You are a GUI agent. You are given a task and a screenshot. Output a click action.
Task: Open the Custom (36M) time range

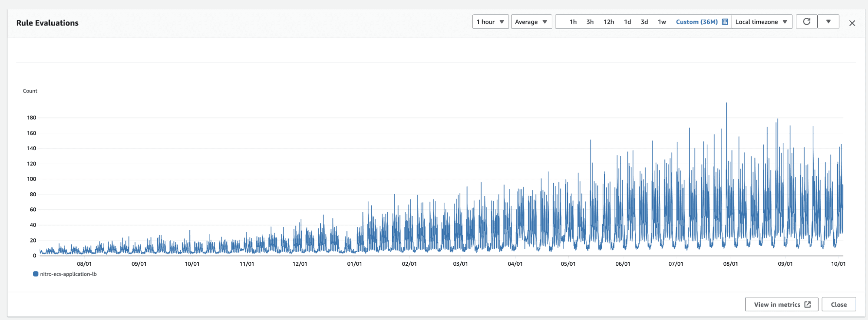point(696,22)
